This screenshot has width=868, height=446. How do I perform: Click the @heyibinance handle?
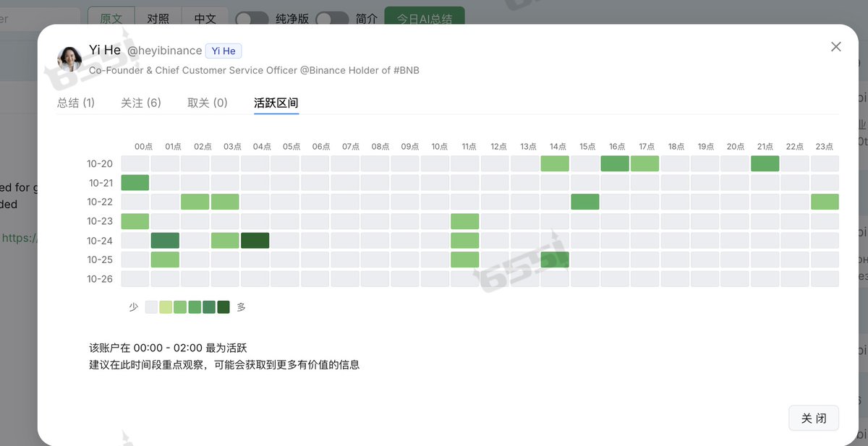(x=165, y=51)
